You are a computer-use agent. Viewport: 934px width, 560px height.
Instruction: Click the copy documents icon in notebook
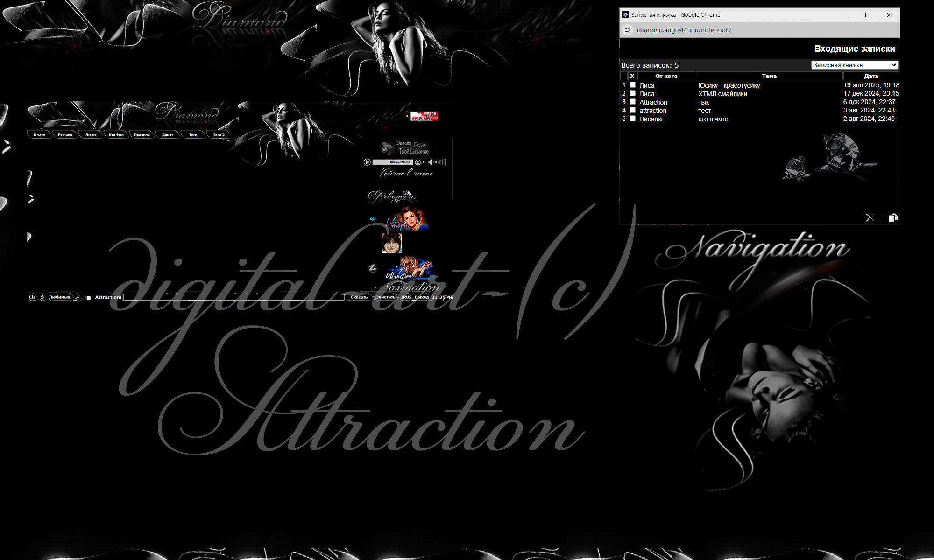click(893, 218)
